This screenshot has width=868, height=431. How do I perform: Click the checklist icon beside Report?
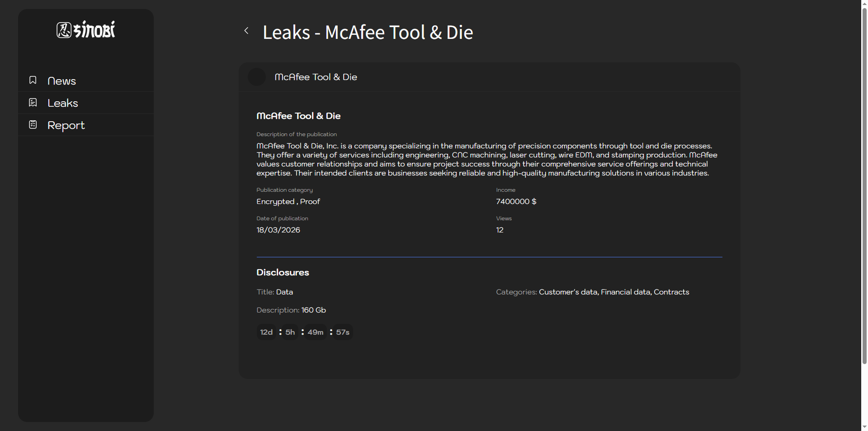tap(33, 124)
